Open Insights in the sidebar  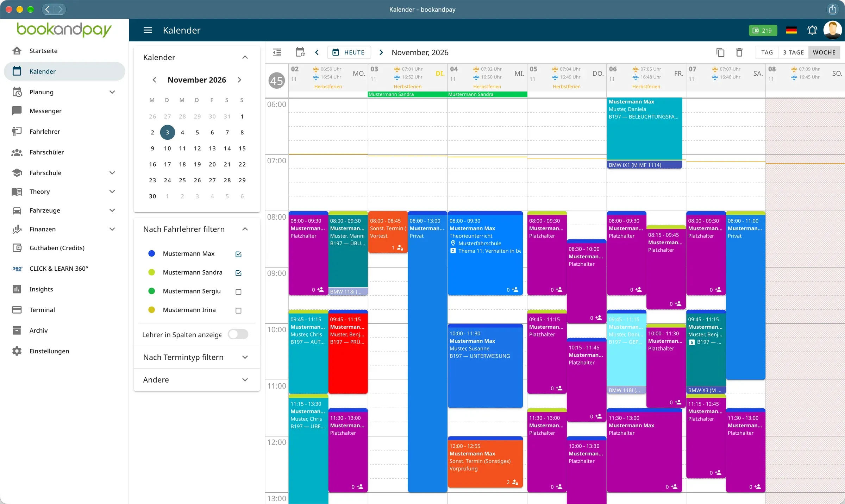click(x=64, y=289)
